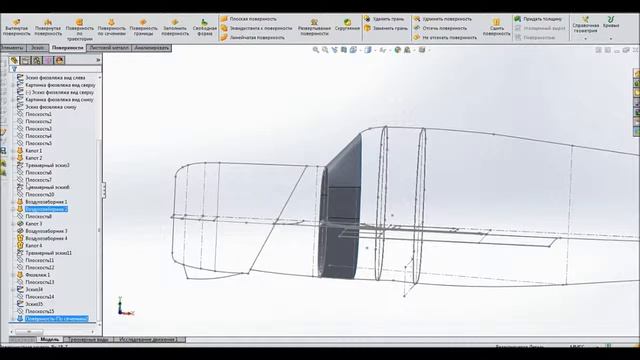The image size is (640, 360).
Task: Expand the Эскиз34 tree node
Action: click(13, 289)
